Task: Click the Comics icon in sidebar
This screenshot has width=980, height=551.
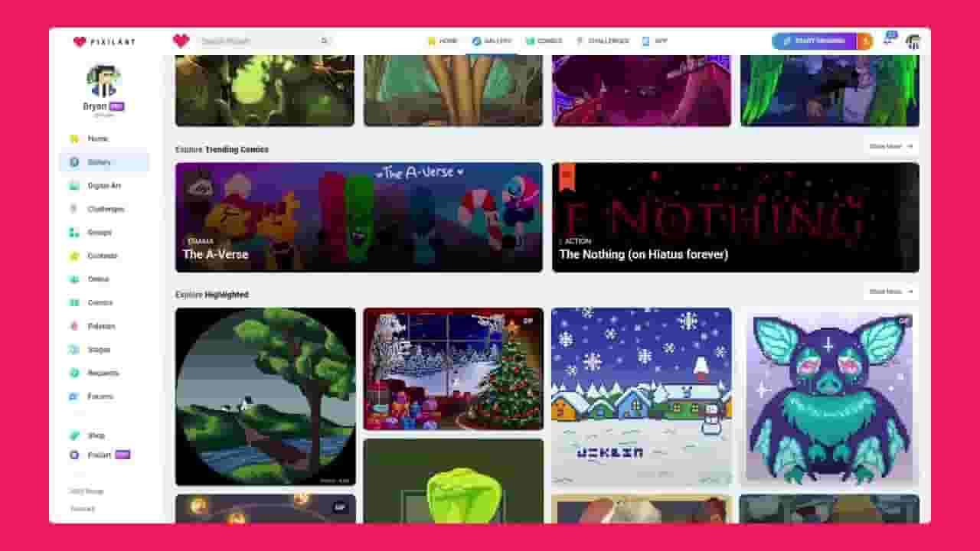Action: pyautogui.click(x=74, y=302)
